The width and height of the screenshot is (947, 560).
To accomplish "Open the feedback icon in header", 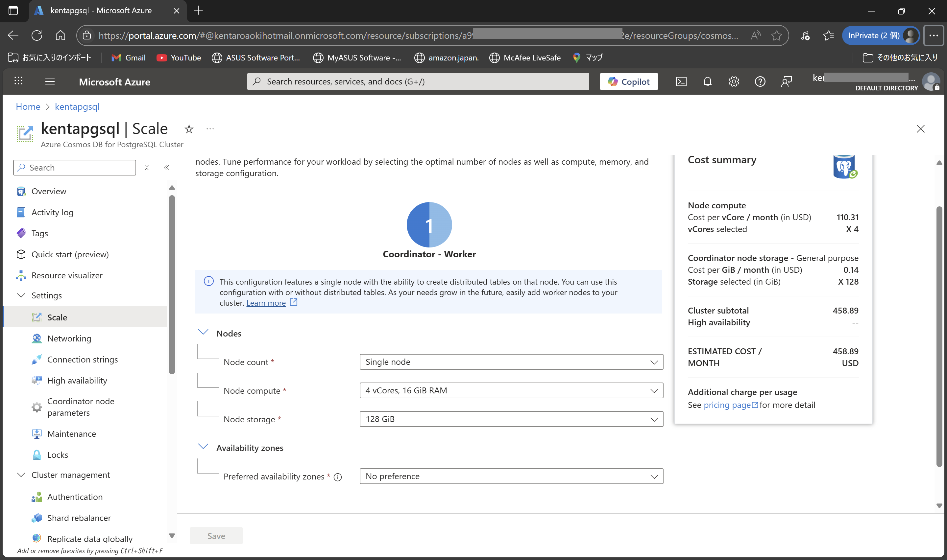I will coord(786,82).
